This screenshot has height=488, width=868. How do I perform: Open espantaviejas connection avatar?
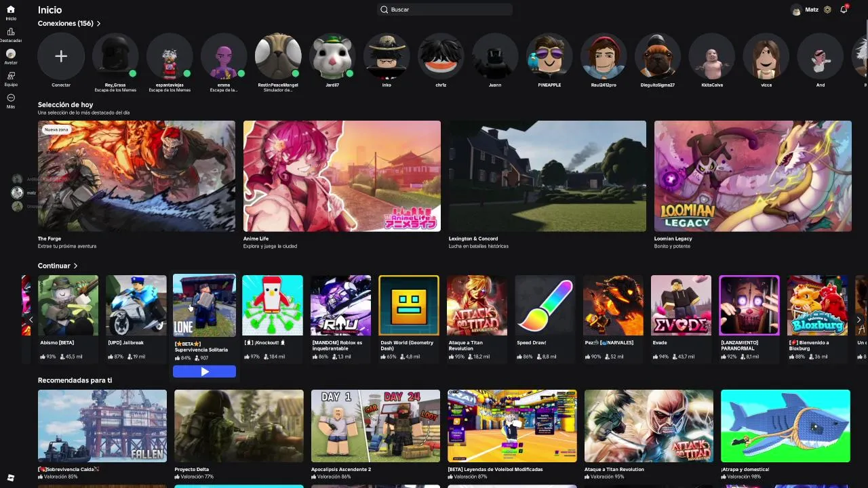(x=170, y=56)
